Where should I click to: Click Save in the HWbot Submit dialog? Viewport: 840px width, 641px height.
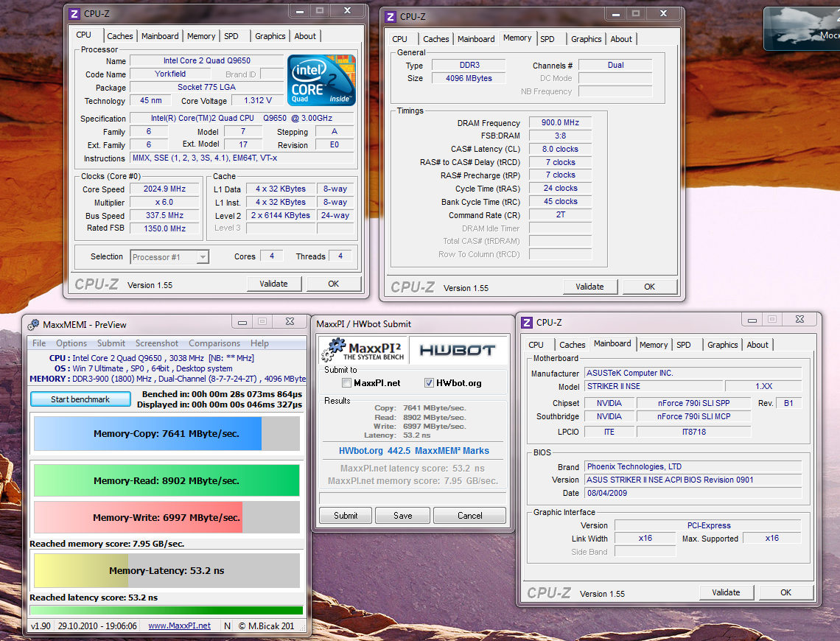coord(403,515)
